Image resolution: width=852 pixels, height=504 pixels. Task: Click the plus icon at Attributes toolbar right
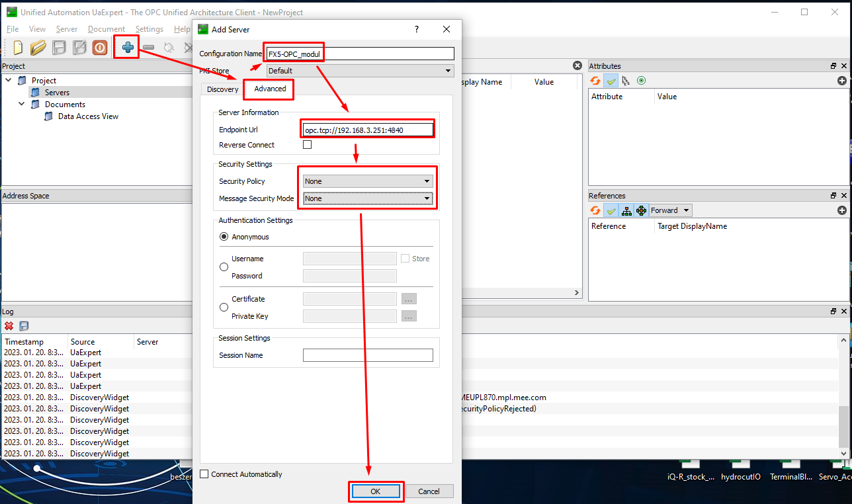tap(842, 81)
